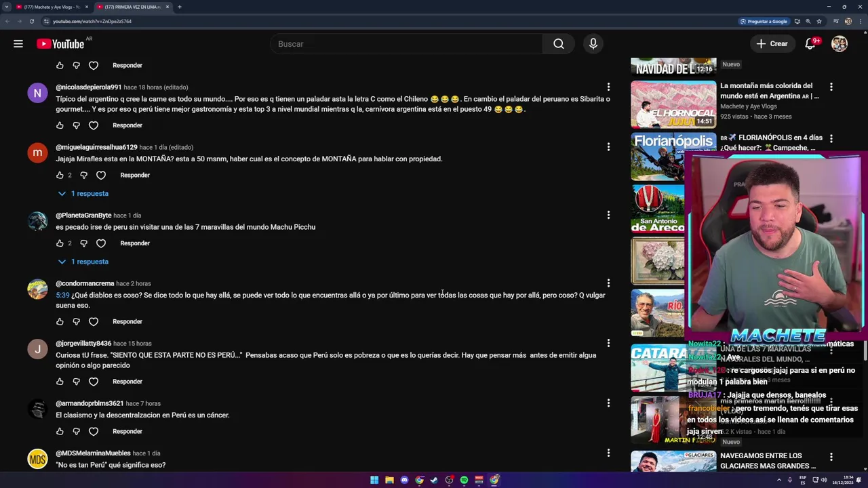868x488 pixels.
Task: Click the YouTube 'Buscar' search field
Action: pyautogui.click(x=406, y=44)
